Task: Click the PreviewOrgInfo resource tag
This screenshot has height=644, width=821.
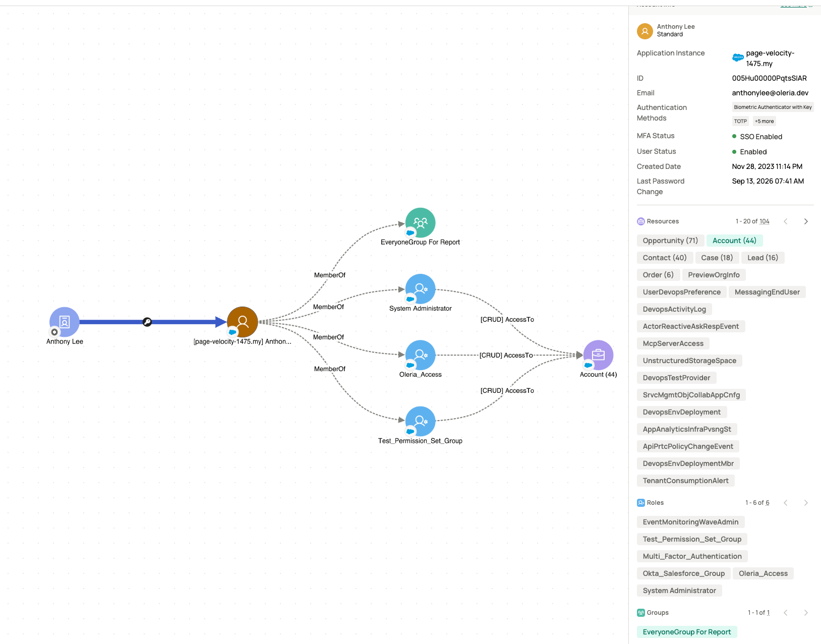Action: (x=714, y=275)
